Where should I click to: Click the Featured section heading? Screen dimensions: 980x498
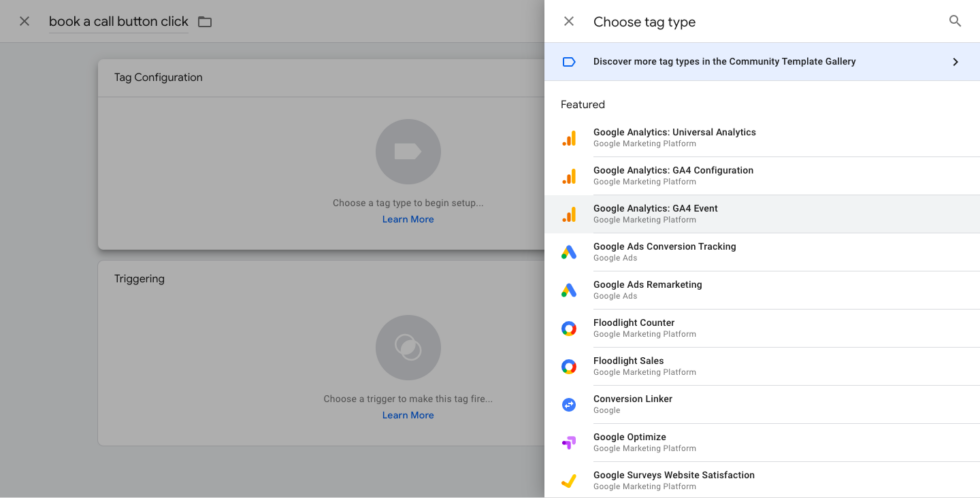[x=582, y=104]
